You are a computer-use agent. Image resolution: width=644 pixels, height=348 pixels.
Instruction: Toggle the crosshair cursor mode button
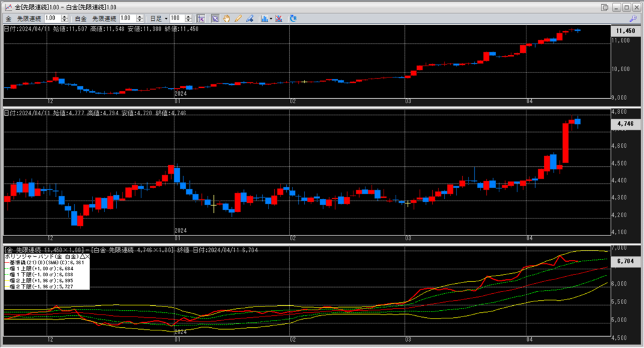(x=201, y=18)
